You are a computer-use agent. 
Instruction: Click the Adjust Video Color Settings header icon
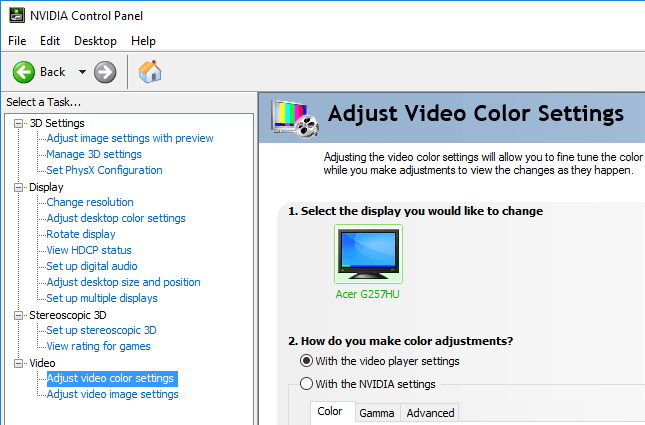(295, 118)
